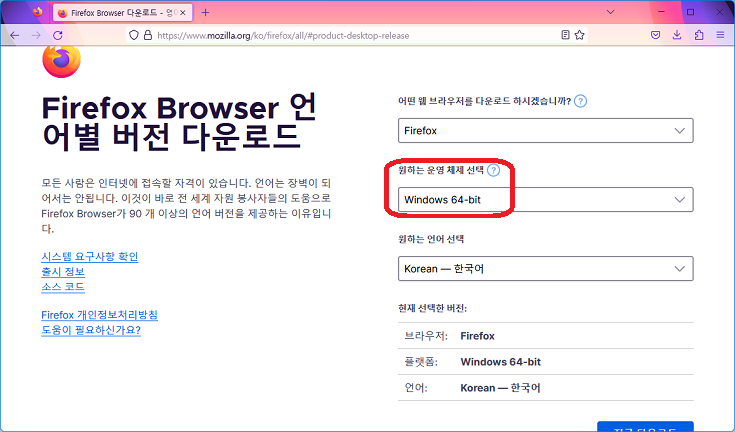Click the URL address field
The image size is (735, 432).
click(x=356, y=36)
